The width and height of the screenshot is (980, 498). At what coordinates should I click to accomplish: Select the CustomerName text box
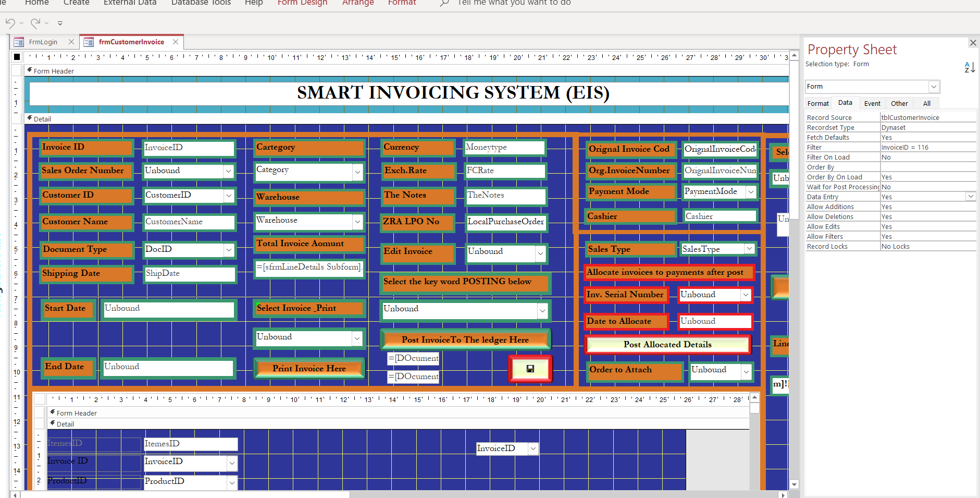point(190,222)
